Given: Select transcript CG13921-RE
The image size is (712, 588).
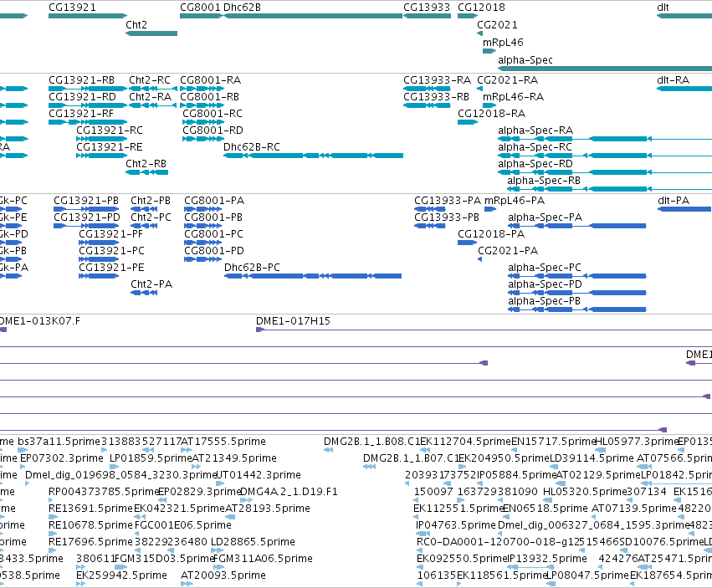Looking at the screenshot, I should [x=110, y=147].
